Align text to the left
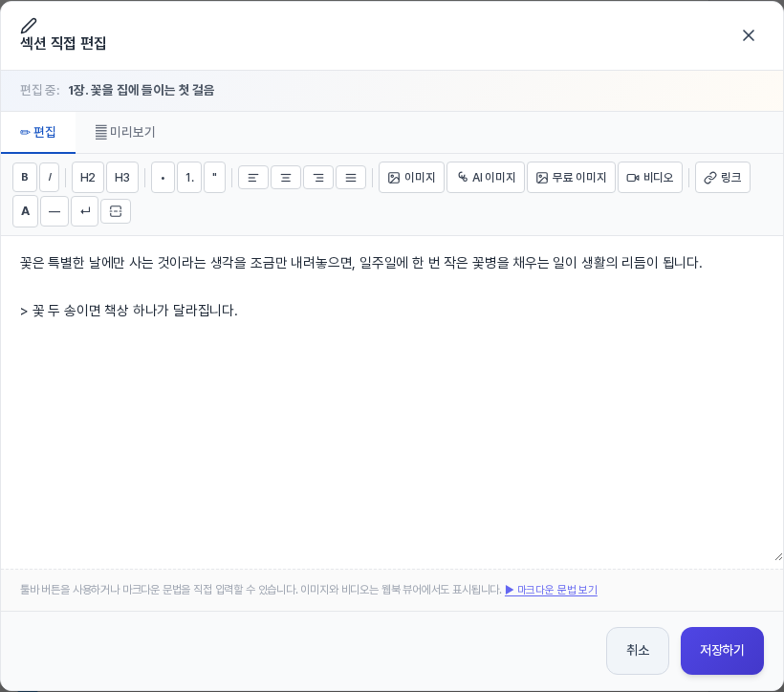 [253, 178]
